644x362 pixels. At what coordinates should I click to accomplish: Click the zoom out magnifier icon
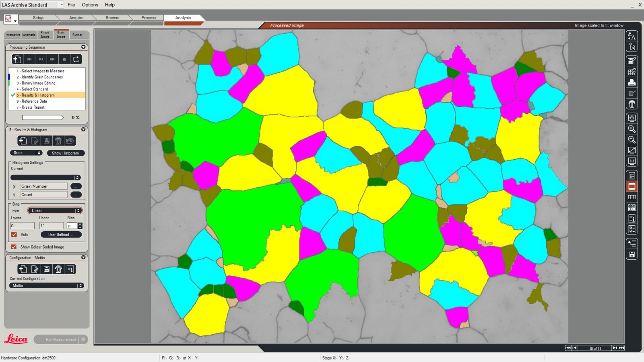[632, 140]
